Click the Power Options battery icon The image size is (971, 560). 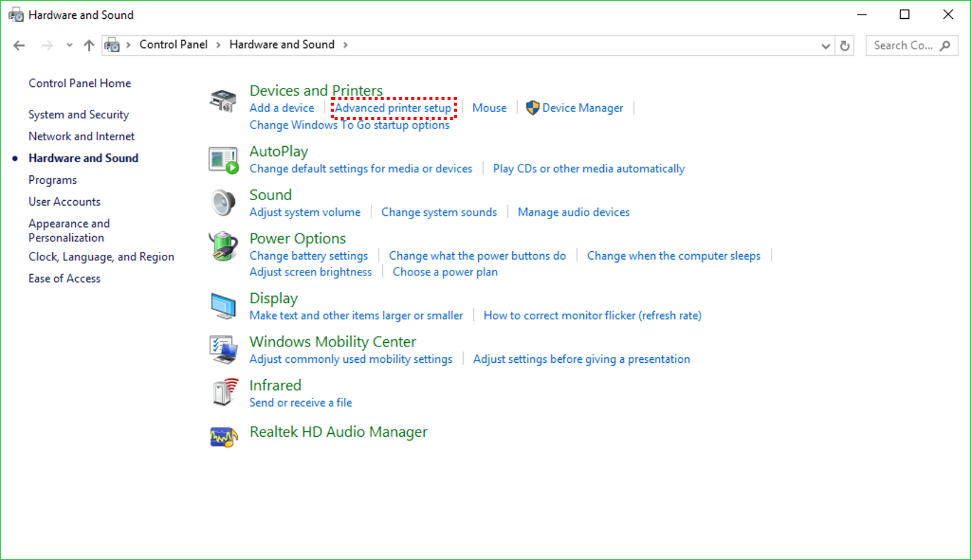point(223,246)
